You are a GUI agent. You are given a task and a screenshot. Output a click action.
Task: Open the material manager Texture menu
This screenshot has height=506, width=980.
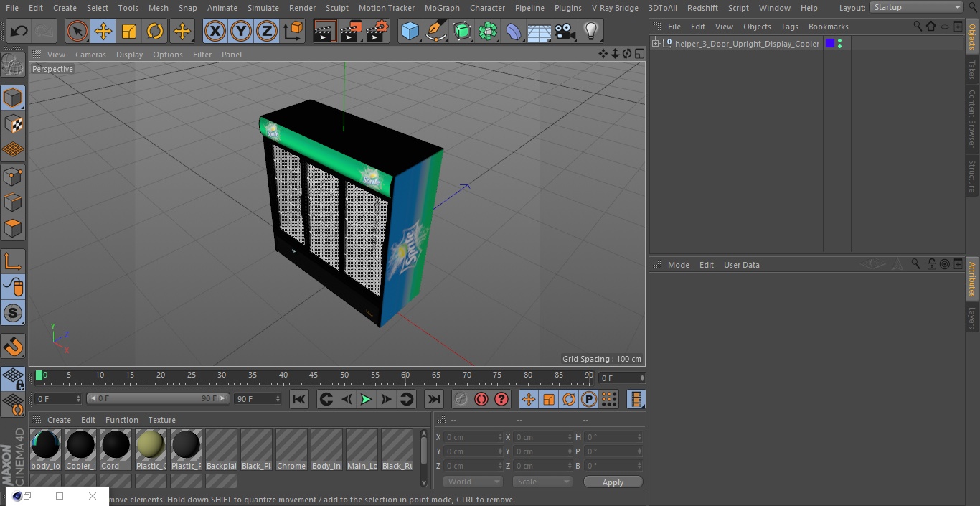click(161, 420)
